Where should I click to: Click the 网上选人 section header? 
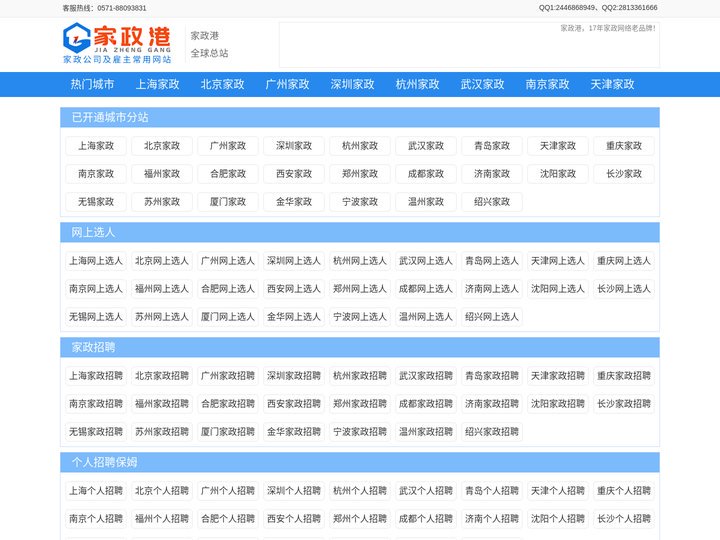(x=360, y=232)
